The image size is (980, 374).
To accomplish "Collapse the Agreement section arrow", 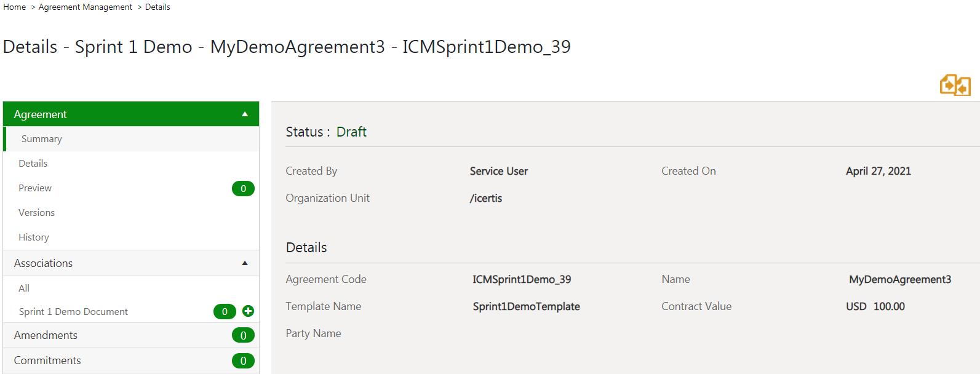I will click(x=245, y=114).
